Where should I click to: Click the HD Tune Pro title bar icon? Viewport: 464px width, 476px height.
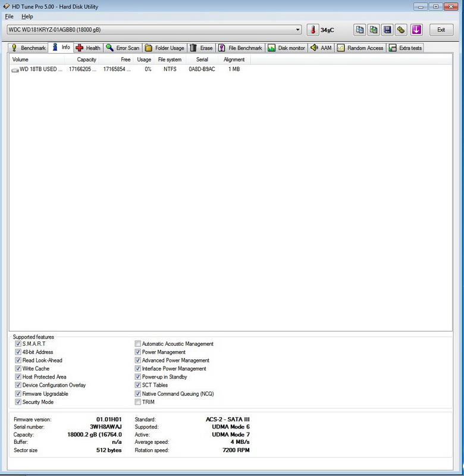6,7
